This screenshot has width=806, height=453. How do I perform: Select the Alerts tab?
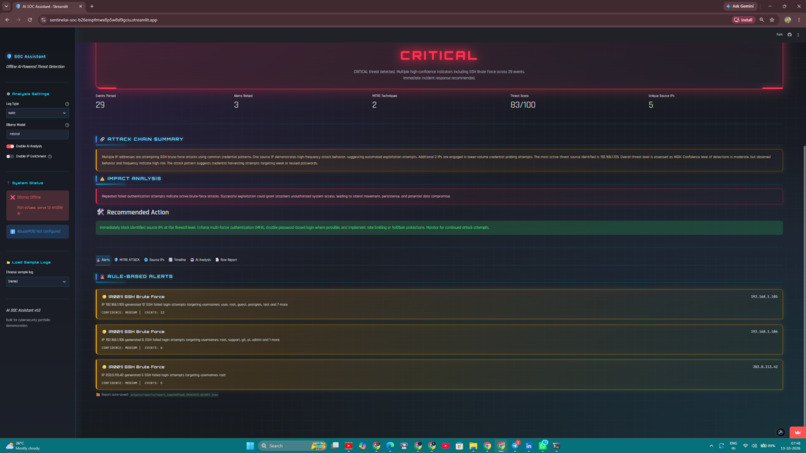click(x=103, y=260)
